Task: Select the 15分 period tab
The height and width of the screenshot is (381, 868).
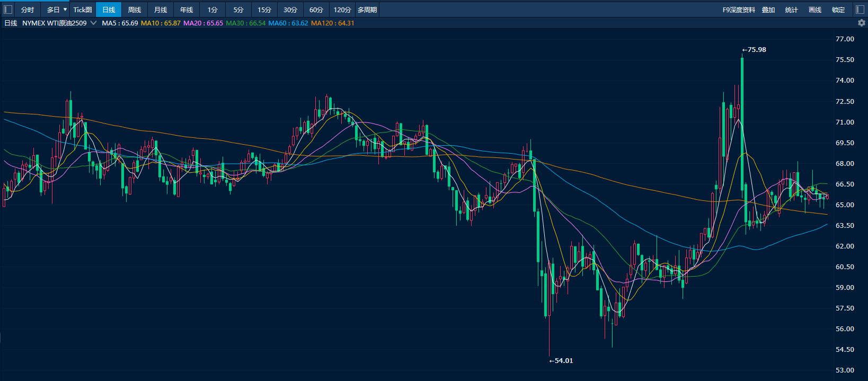Action: (264, 10)
